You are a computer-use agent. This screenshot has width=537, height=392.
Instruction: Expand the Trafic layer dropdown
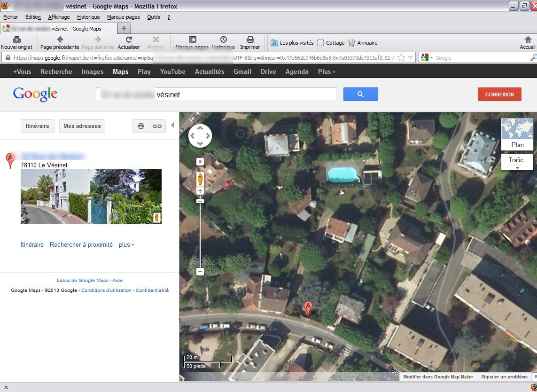[x=517, y=162]
